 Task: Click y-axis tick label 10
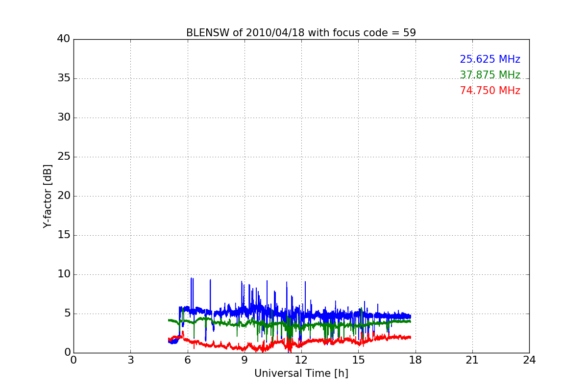[64, 274]
